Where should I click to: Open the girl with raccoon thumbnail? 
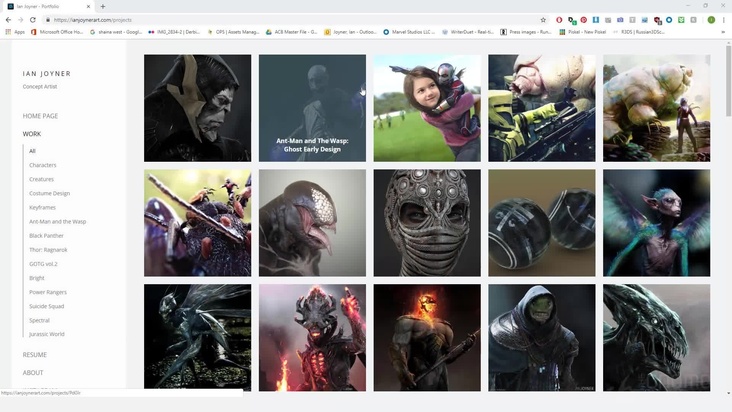click(427, 108)
